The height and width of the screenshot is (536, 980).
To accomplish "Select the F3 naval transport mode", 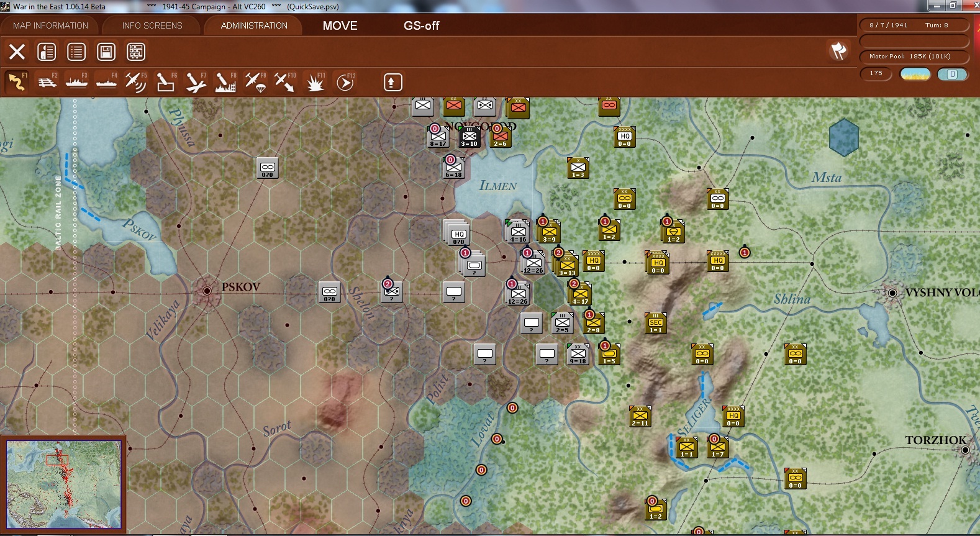I will [x=77, y=82].
